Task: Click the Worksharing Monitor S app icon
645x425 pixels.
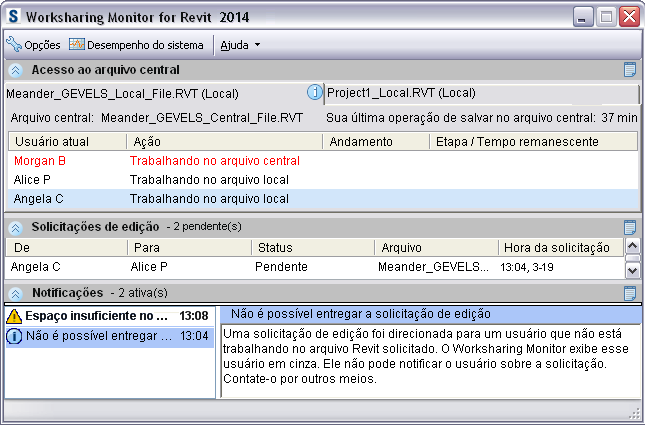Action: pos(14,16)
